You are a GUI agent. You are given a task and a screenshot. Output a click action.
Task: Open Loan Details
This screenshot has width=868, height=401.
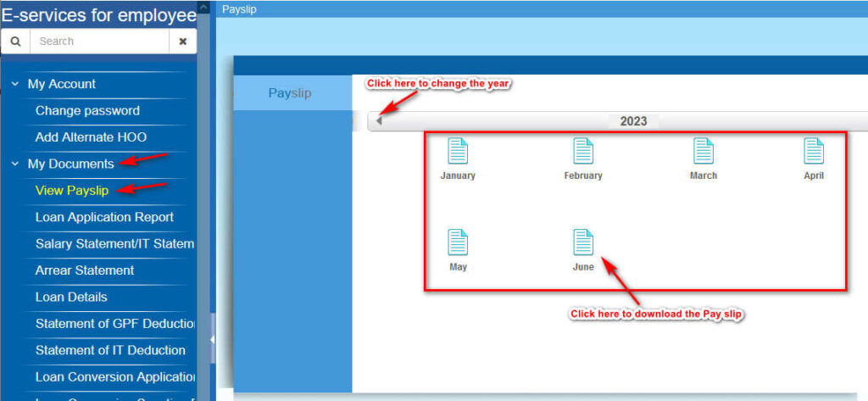[71, 297]
